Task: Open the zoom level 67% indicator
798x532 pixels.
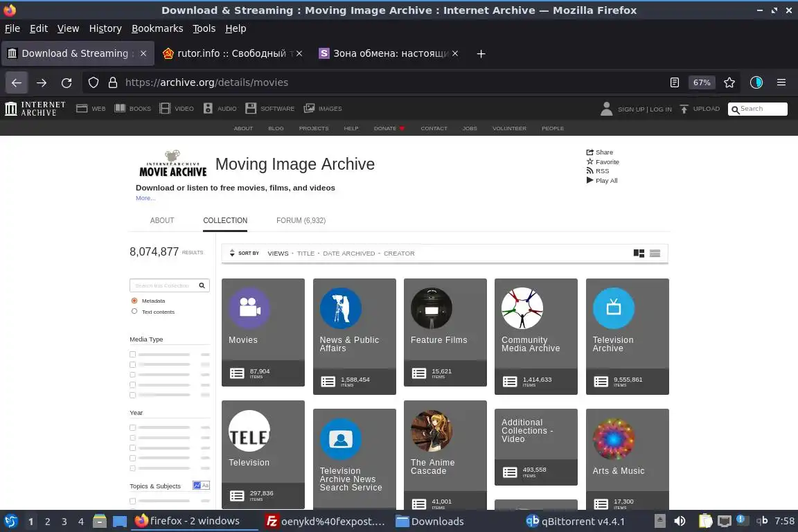Action: tap(702, 82)
